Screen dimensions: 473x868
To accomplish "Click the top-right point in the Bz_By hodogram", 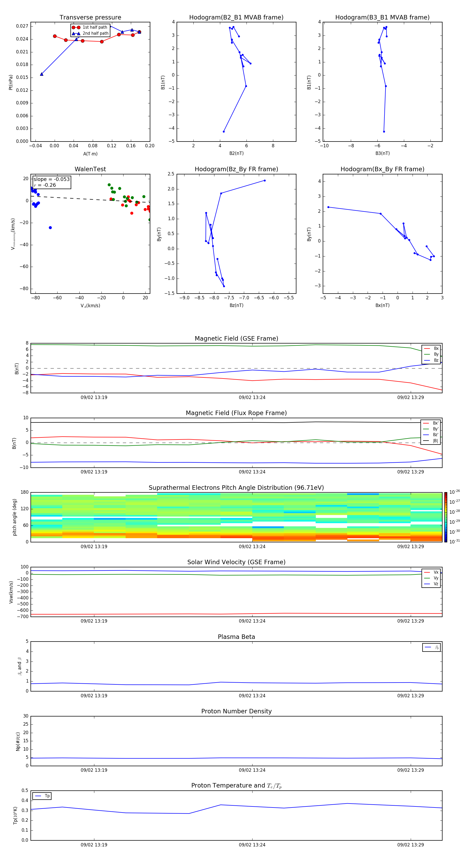I will [x=265, y=181].
